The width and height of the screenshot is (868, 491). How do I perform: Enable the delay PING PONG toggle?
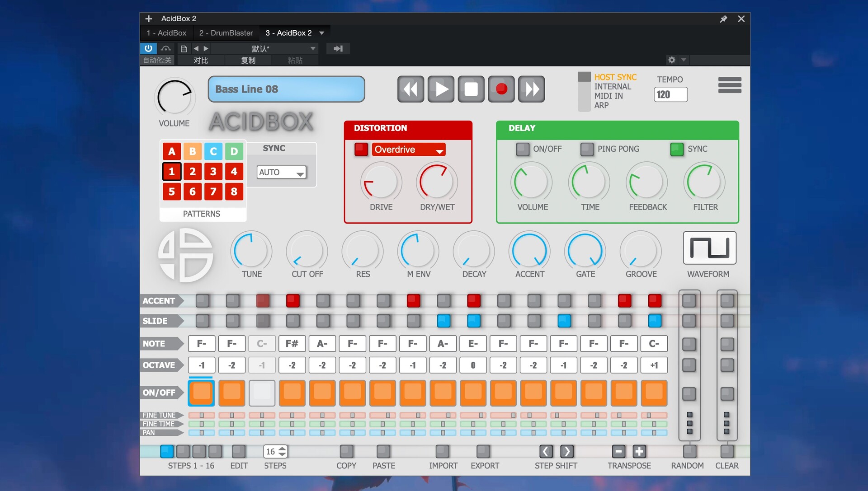587,149
